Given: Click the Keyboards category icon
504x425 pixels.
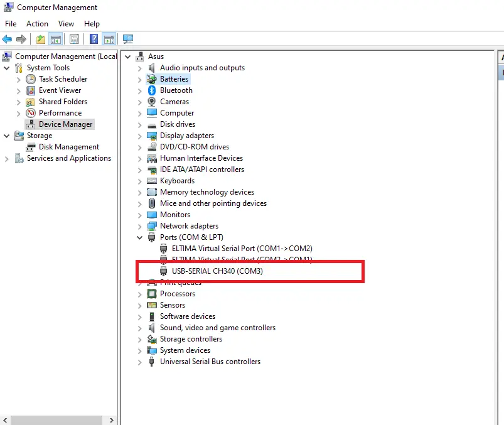Looking at the screenshot, I should point(152,181).
